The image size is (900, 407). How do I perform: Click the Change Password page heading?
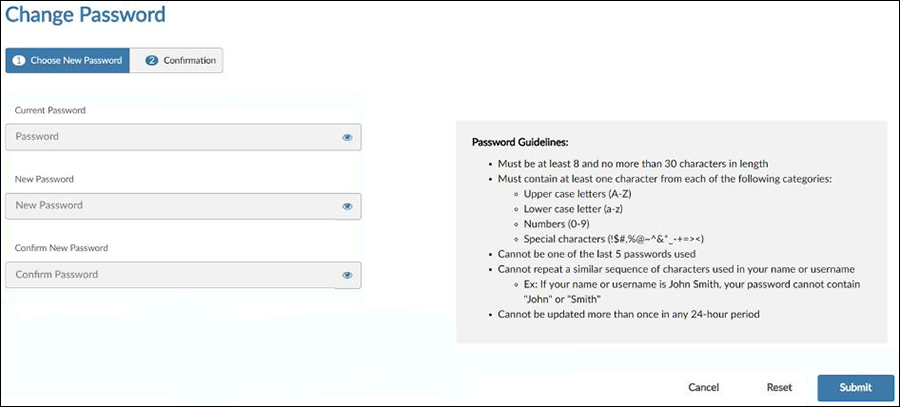click(x=85, y=14)
